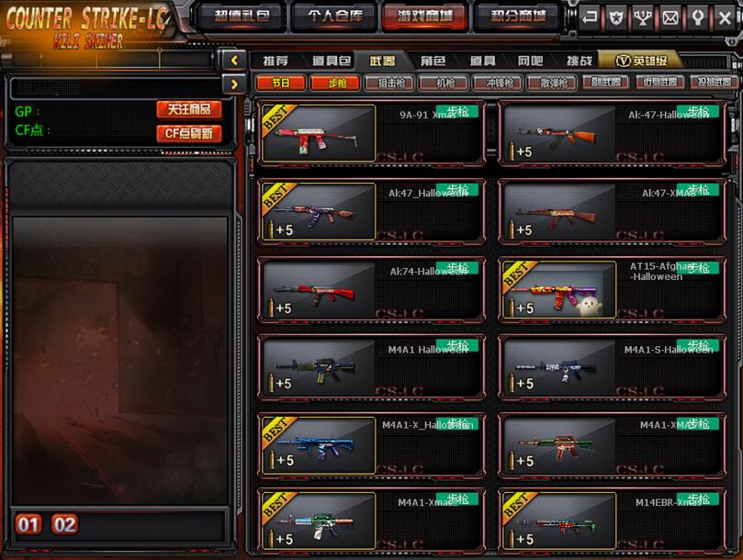Collapse panel with left chevron arrow
743x560 pixels.
click(234, 61)
